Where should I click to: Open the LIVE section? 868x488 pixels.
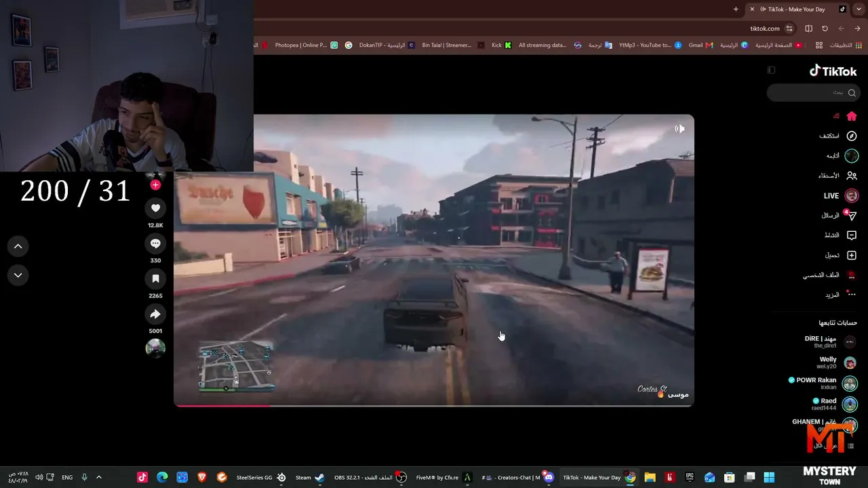click(x=841, y=196)
